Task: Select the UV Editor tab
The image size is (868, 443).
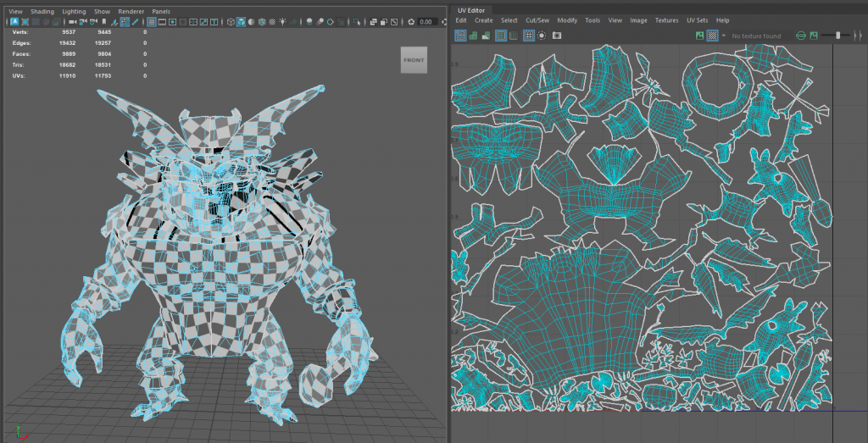Action: tap(471, 10)
